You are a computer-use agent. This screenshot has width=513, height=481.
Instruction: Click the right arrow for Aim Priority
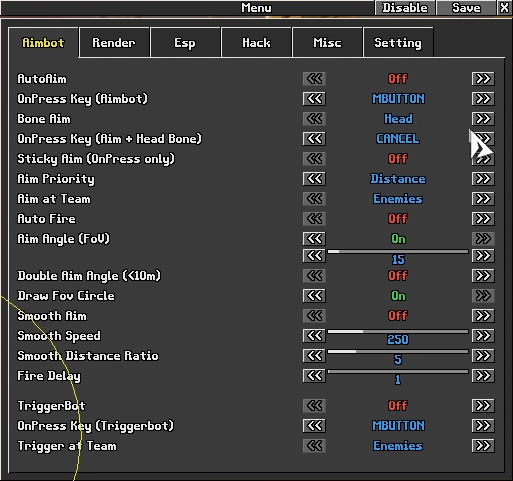click(x=483, y=179)
